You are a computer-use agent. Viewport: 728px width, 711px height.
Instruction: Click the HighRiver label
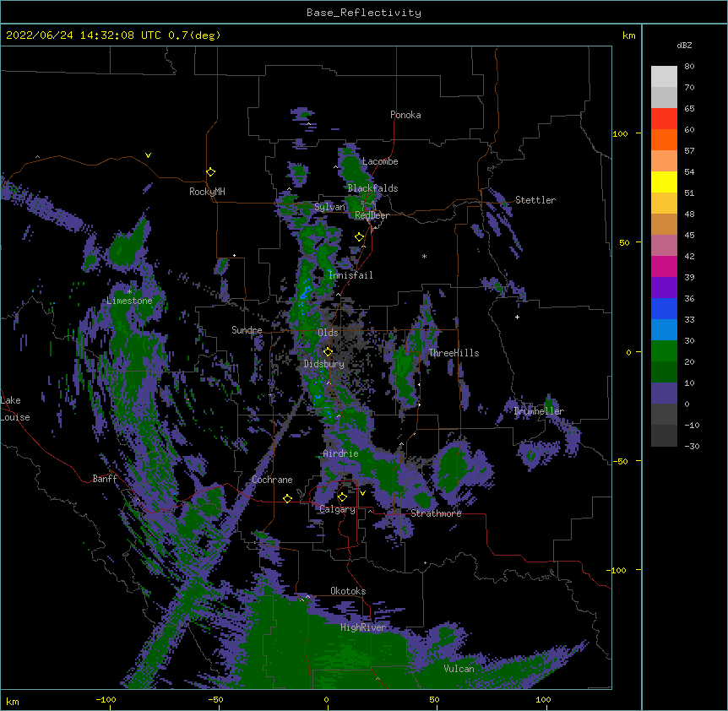[363, 627]
